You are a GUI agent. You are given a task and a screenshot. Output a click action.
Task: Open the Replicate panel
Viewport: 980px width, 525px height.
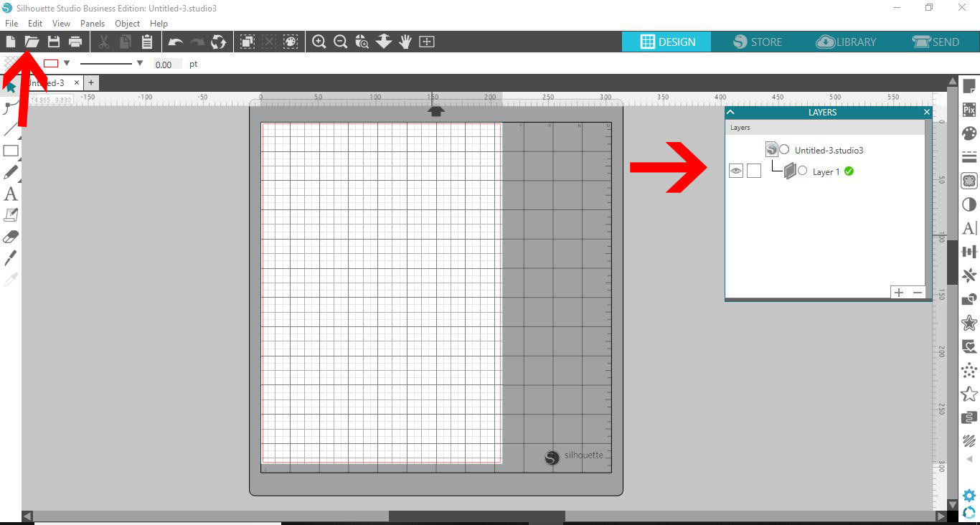pyautogui.click(x=969, y=275)
